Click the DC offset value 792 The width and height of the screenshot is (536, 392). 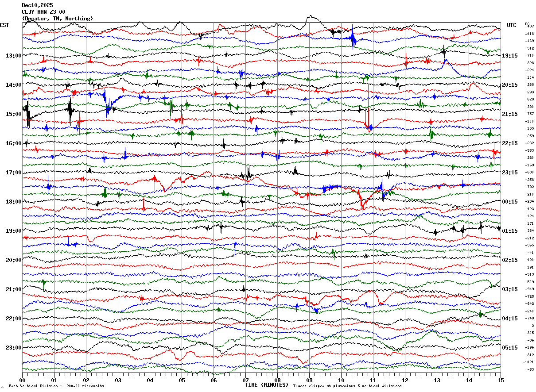tap(530, 187)
